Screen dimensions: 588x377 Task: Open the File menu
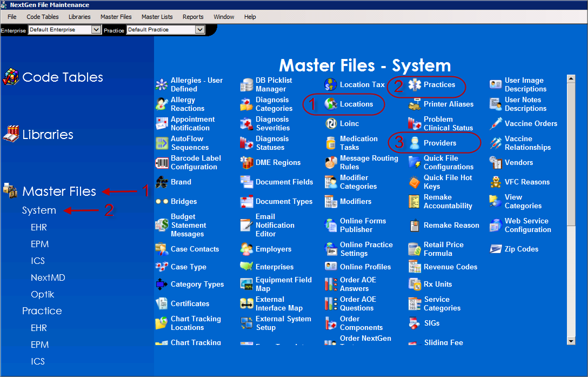point(12,17)
